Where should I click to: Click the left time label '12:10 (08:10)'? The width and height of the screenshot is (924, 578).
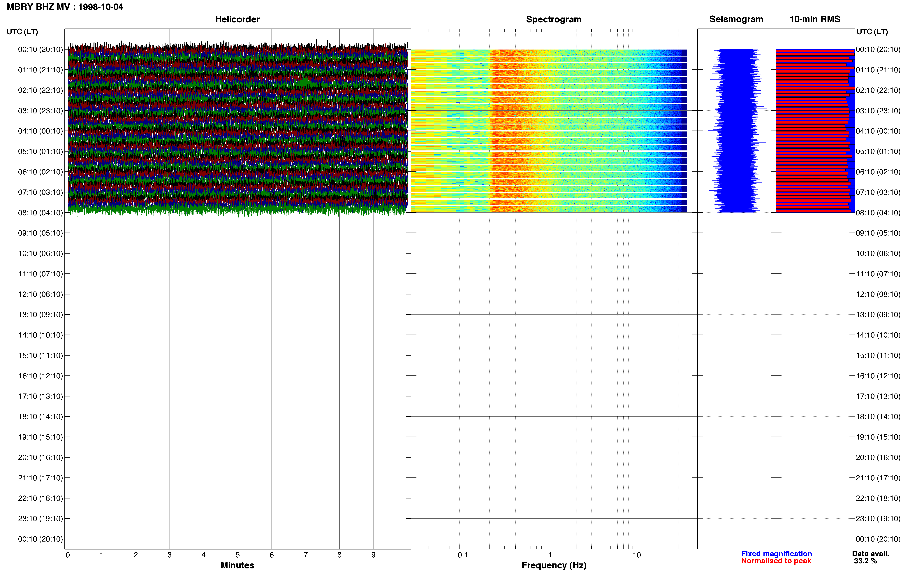tap(41, 294)
